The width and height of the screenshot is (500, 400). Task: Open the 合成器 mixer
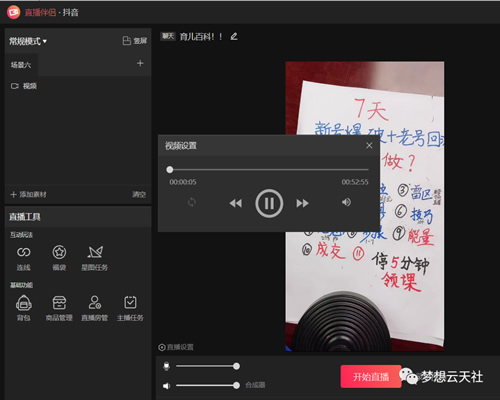click(x=255, y=385)
